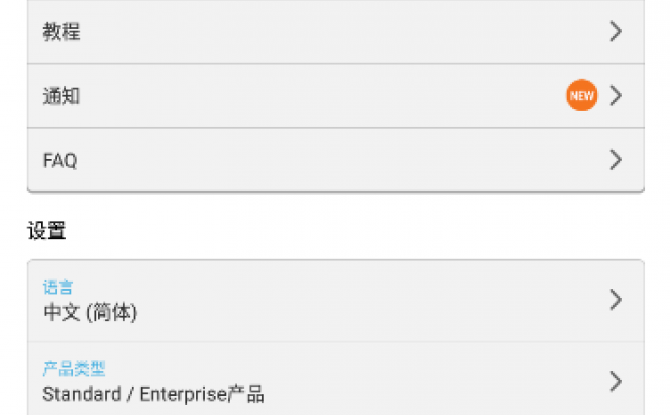
Task: Open the 教程 tutorial entry
Action: pyautogui.click(x=336, y=32)
